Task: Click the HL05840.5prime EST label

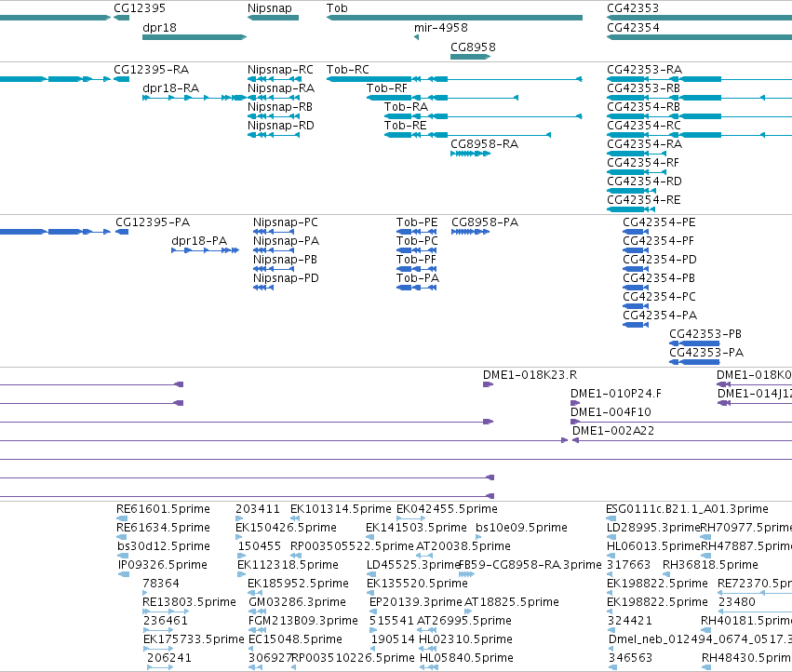Action: click(466, 658)
